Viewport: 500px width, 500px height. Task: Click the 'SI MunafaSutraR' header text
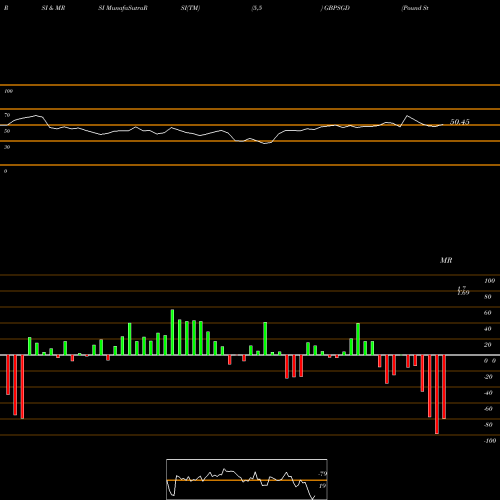coord(123,8)
